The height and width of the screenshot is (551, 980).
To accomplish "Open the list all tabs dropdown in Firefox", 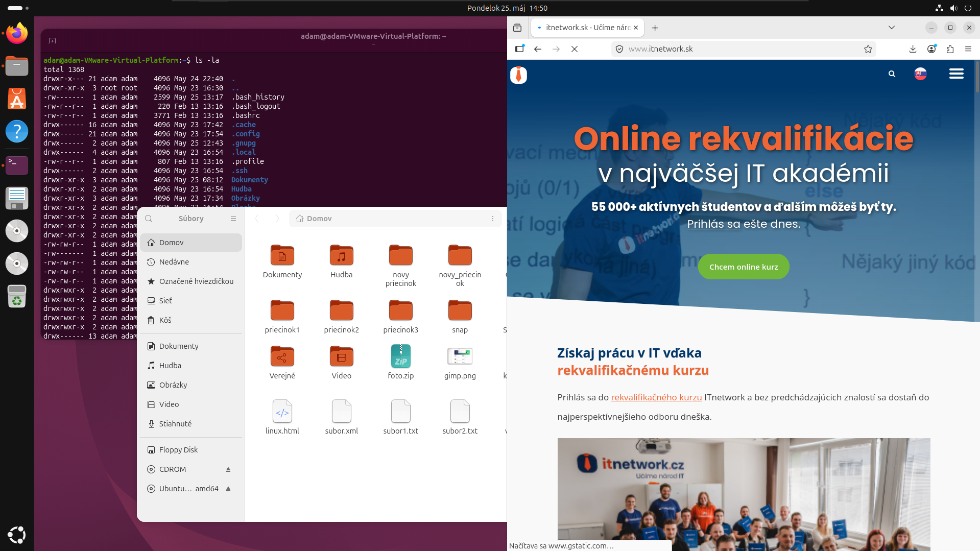I will pos(892,28).
